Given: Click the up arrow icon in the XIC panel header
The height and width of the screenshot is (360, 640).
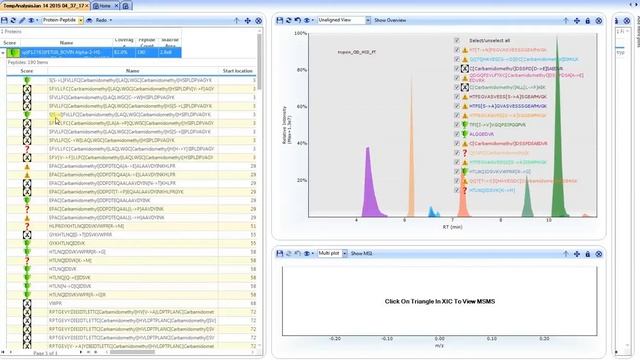Looking at the screenshot, I should click(566, 20).
